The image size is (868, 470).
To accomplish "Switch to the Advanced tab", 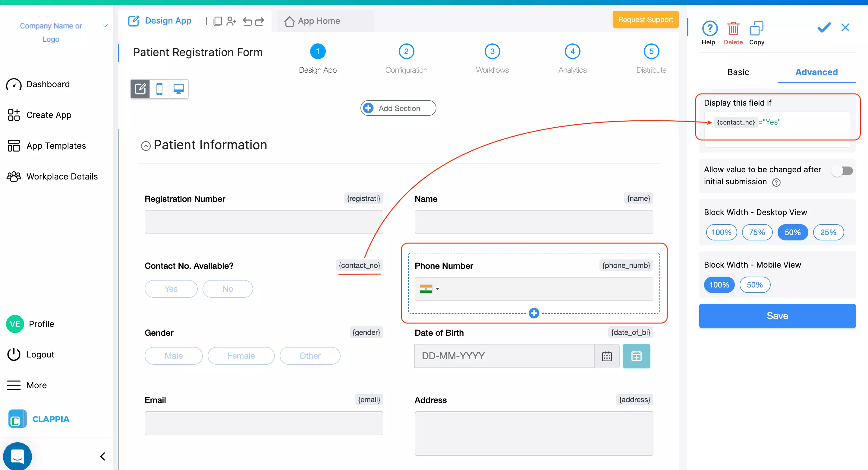I will (816, 72).
